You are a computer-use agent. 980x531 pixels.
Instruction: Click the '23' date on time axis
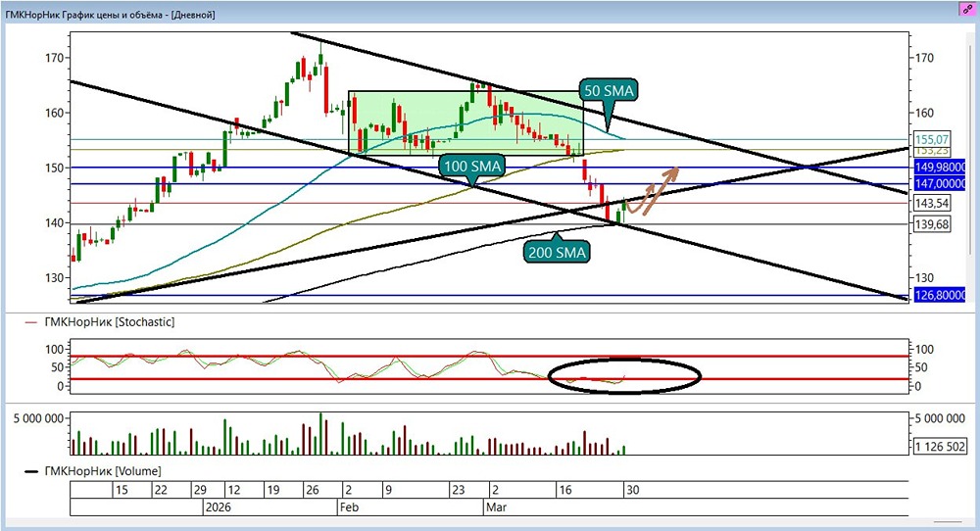459,490
